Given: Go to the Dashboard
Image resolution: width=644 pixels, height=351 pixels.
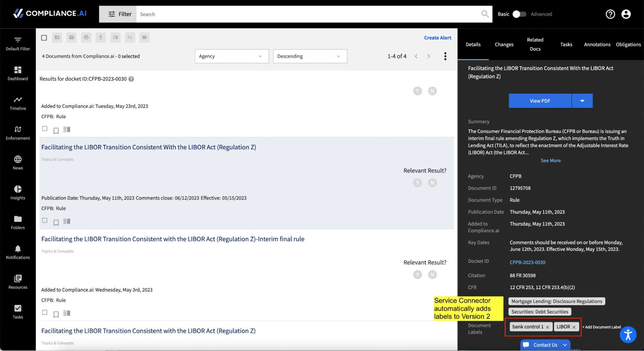Looking at the screenshot, I should [x=18, y=74].
